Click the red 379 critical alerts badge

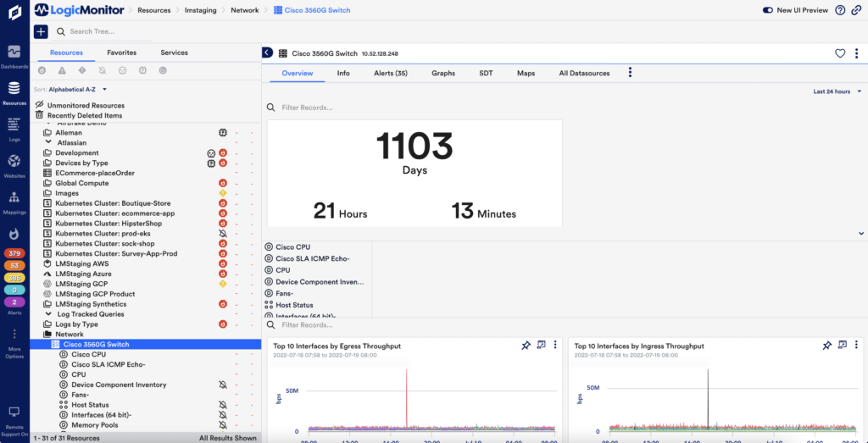pyautogui.click(x=14, y=253)
